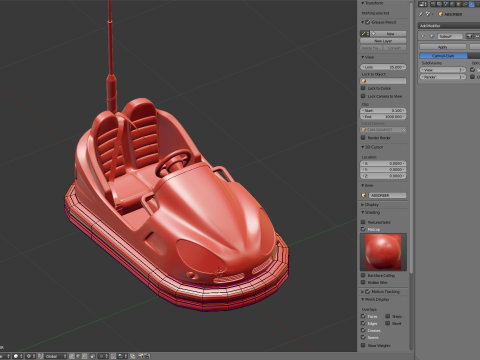480x360 pixels.
Task: Enable Hidden Wire checkbox
Action: coord(363,282)
